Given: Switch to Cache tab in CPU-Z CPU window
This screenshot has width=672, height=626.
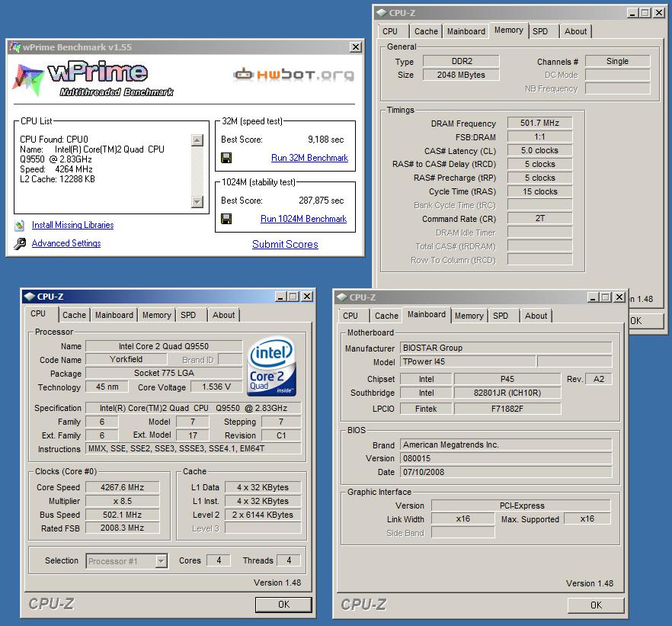Looking at the screenshot, I should pos(74,315).
